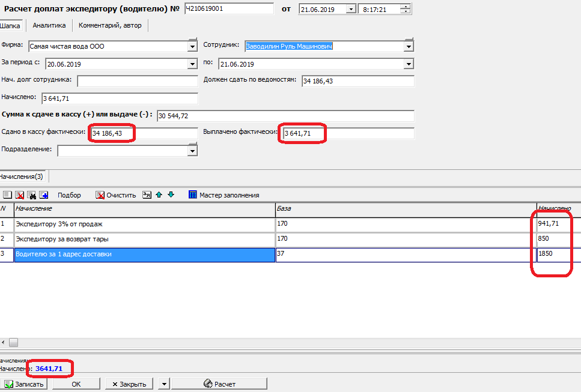The image size is (581, 392).
Task: Click the horizontal scrollbar thumb
Action: (x=13, y=342)
